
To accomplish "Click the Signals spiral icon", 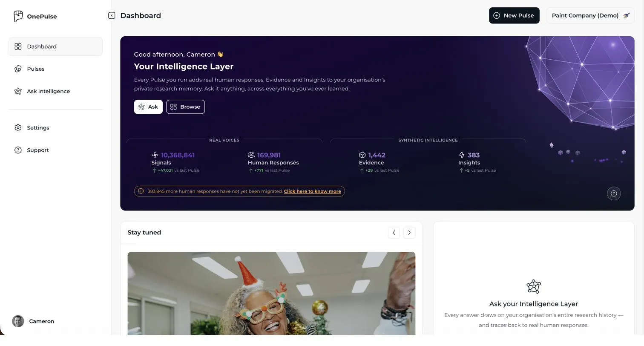I will (x=155, y=155).
